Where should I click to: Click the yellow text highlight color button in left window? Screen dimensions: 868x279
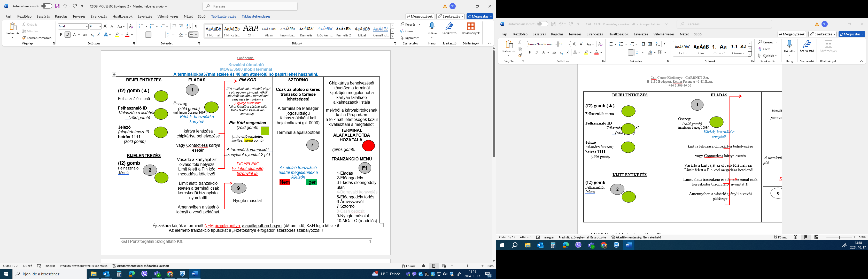tap(117, 34)
